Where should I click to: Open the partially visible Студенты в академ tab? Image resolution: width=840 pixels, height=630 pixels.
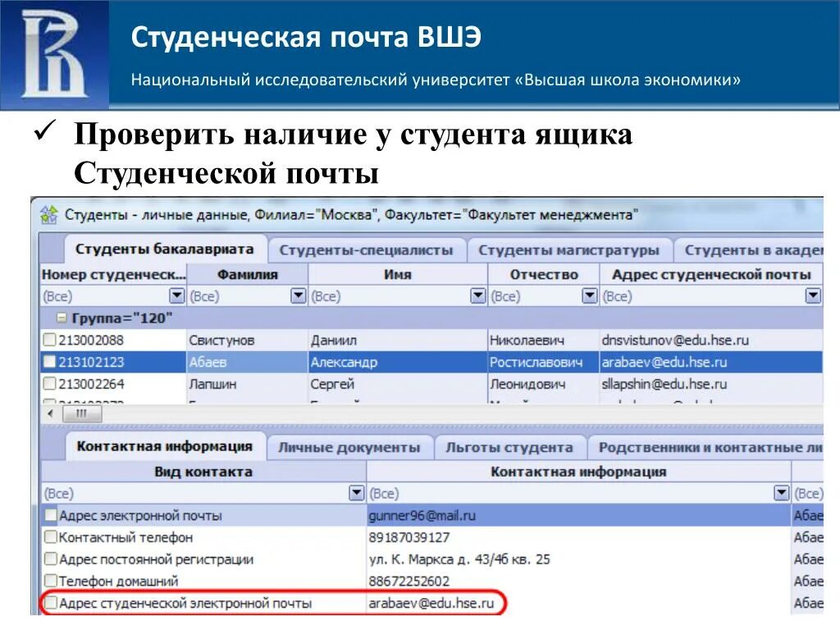[749, 250]
